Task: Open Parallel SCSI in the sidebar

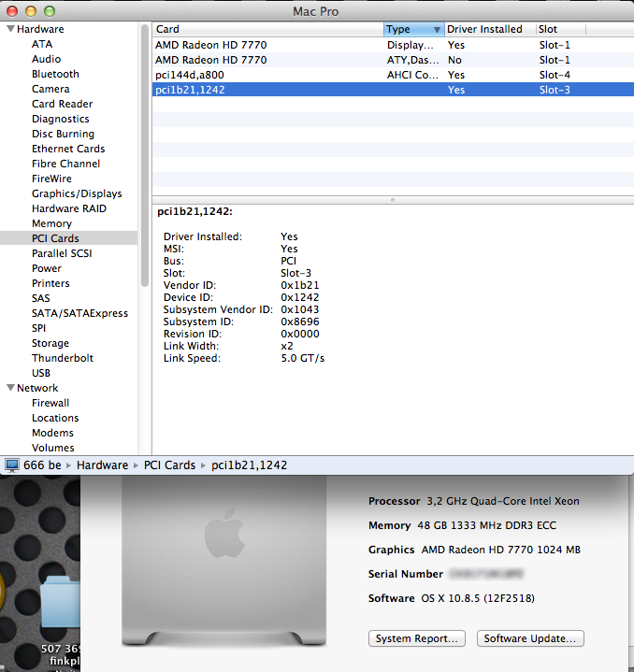Action: point(62,253)
